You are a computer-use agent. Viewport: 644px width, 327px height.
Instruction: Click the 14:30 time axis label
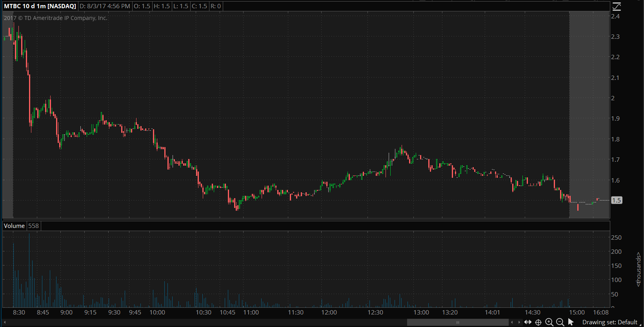[533, 312]
